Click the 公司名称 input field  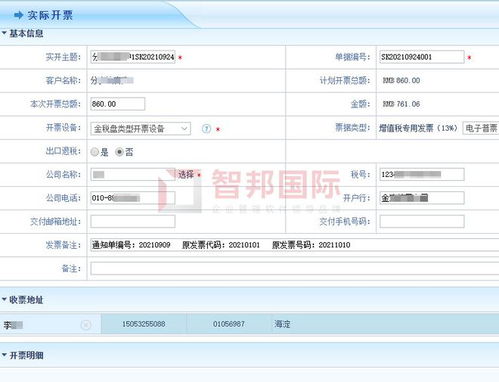point(133,174)
